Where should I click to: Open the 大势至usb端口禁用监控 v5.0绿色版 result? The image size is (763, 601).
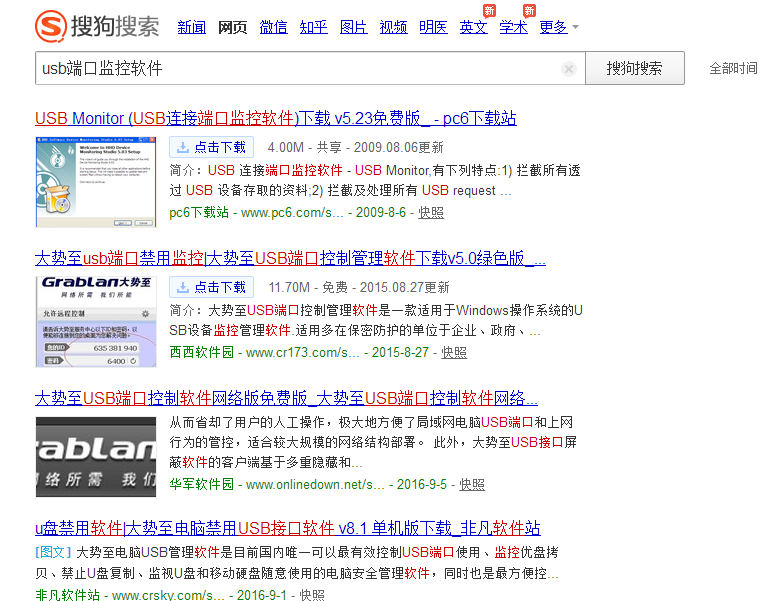click(291, 258)
